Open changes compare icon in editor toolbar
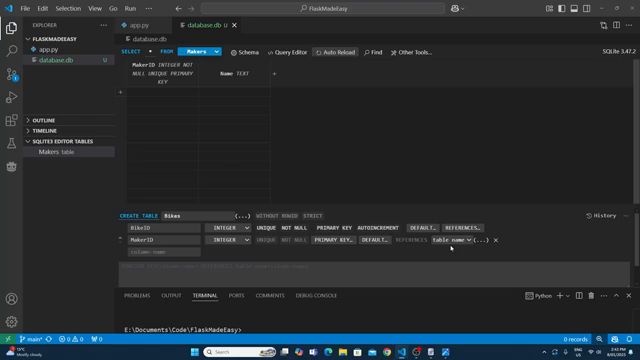 tap(604, 25)
